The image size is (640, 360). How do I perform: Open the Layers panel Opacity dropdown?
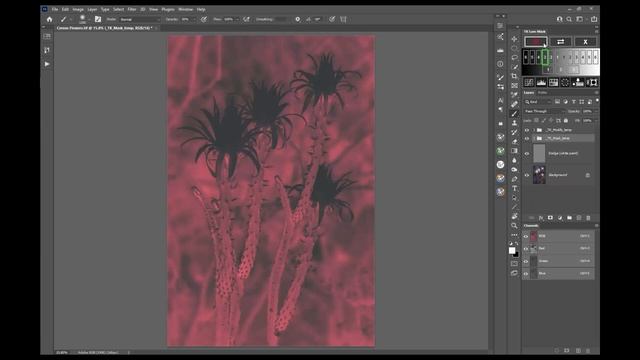(595, 111)
